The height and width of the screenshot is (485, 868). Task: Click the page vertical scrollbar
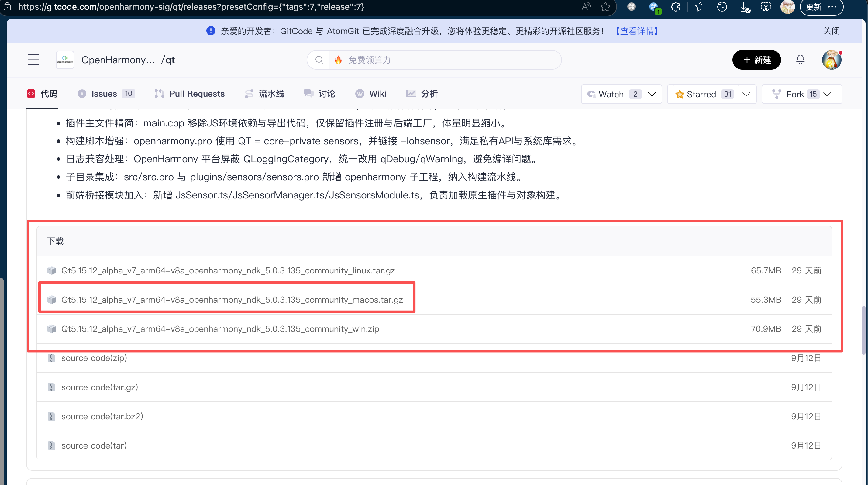click(864, 330)
